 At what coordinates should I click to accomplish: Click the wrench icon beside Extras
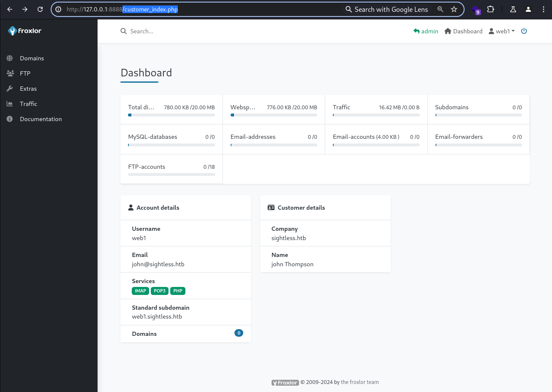click(x=10, y=89)
